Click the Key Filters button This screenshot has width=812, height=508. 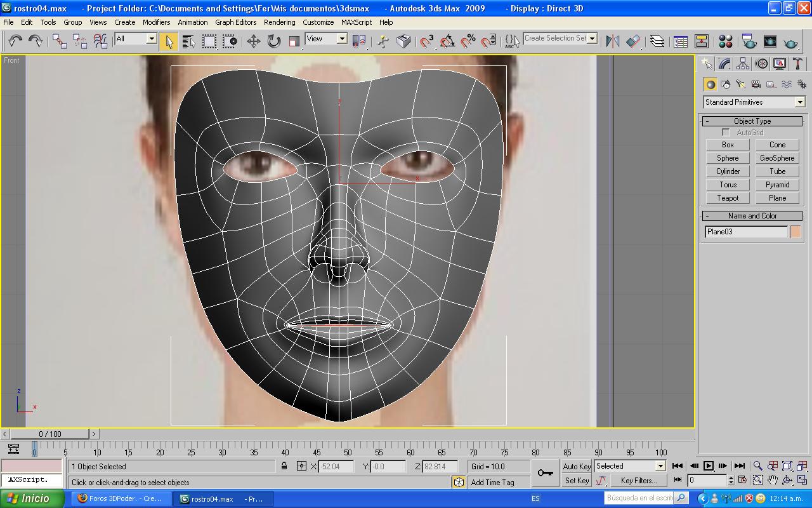click(x=638, y=481)
